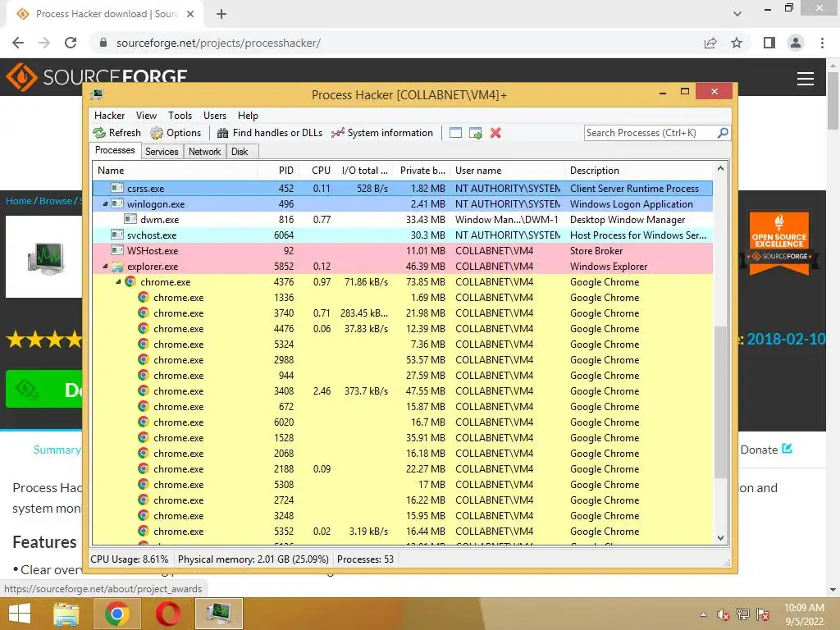Select the WSHost.exe process row
Image resolution: width=840 pixels, height=630 pixels.
403,251
